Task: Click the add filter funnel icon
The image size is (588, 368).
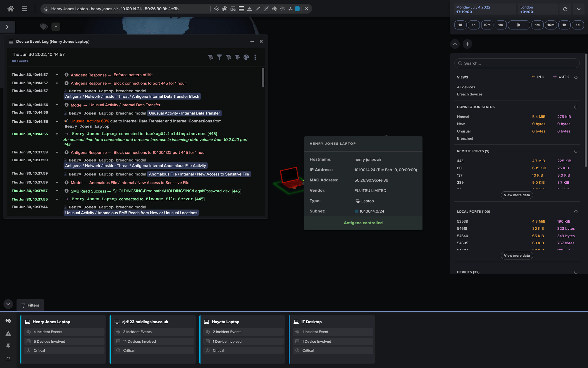Action: (x=211, y=57)
